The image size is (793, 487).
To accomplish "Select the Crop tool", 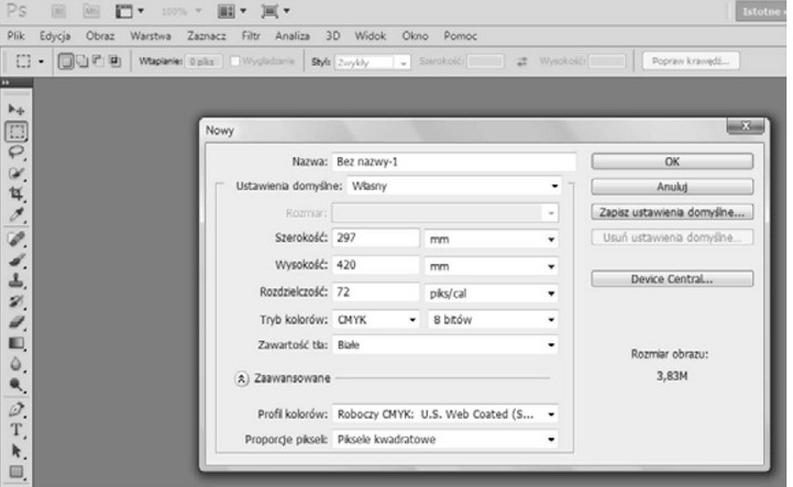I will (x=17, y=193).
